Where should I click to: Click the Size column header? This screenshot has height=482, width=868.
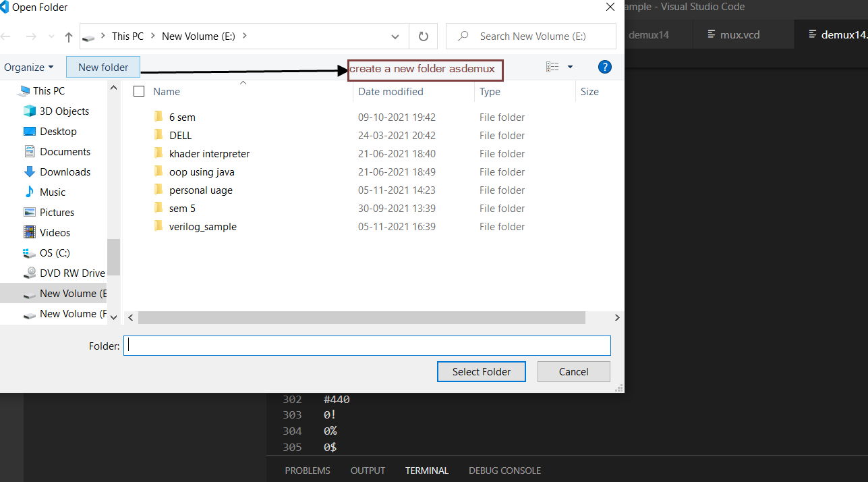point(589,91)
